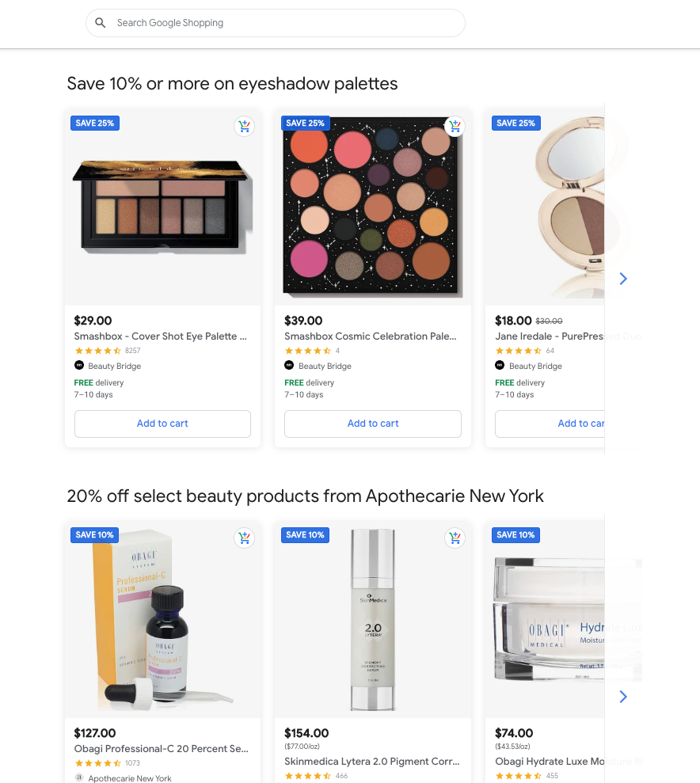Image resolution: width=700 pixels, height=783 pixels.
Task: Quick-add Skinmedica Lytera via cart icon
Action: 455,538
